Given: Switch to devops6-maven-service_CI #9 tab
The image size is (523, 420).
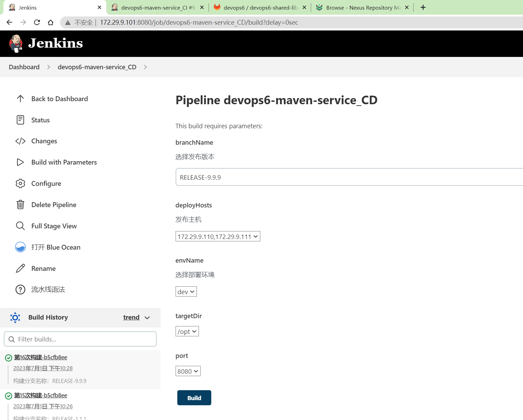Looking at the screenshot, I should (x=158, y=8).
